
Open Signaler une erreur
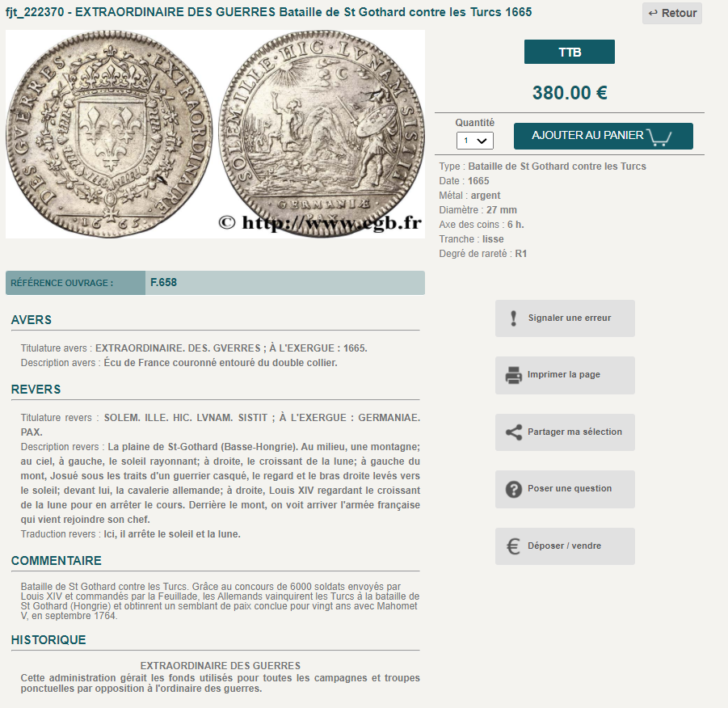(x=565, y=318)
